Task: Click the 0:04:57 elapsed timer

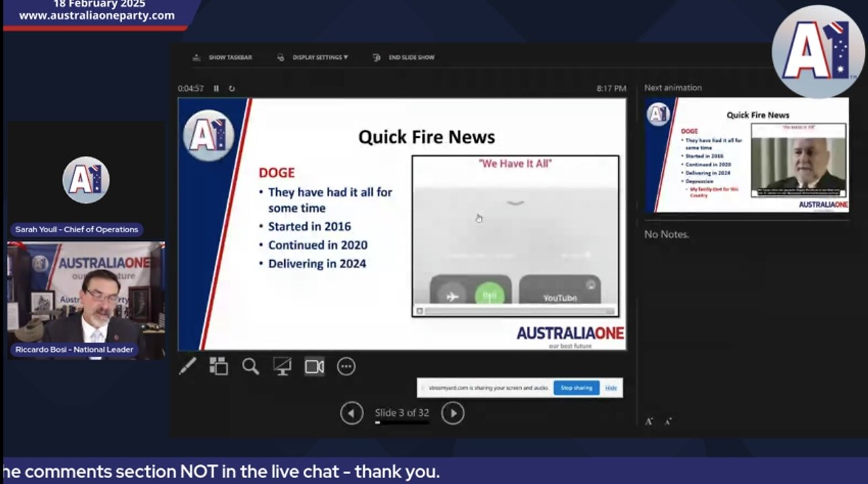Action: coord(191,88)
